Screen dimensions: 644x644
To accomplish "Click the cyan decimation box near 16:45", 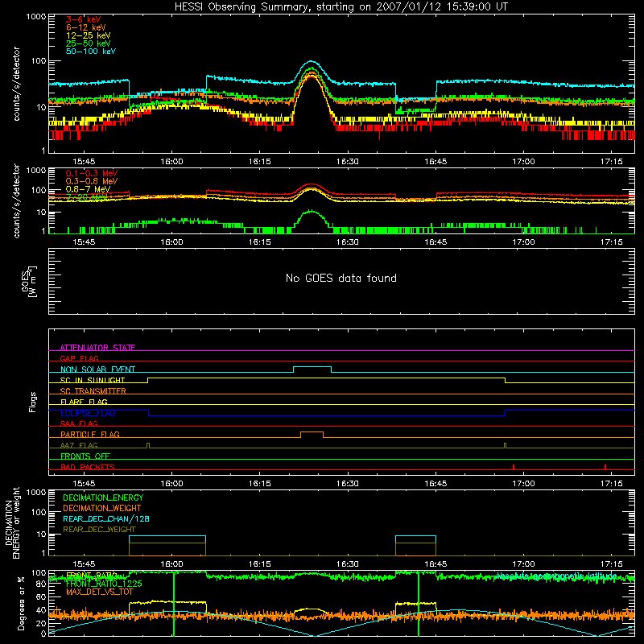I will coord(415,536).
